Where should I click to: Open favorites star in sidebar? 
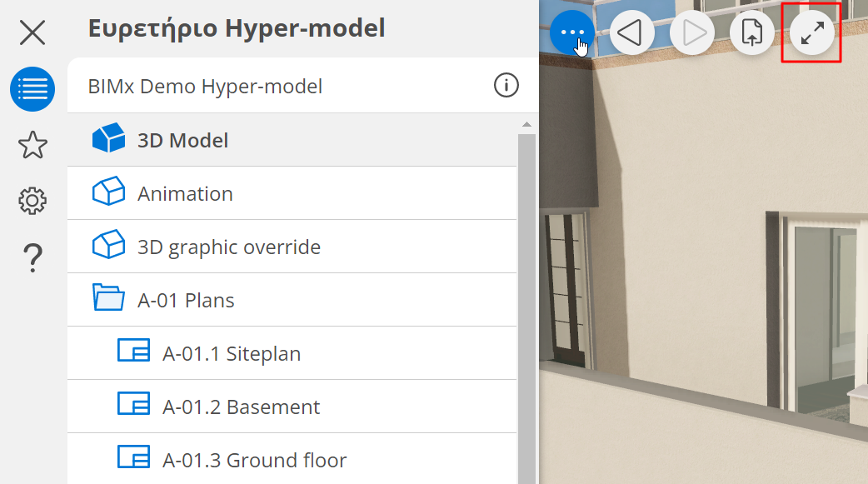point(32,145)
